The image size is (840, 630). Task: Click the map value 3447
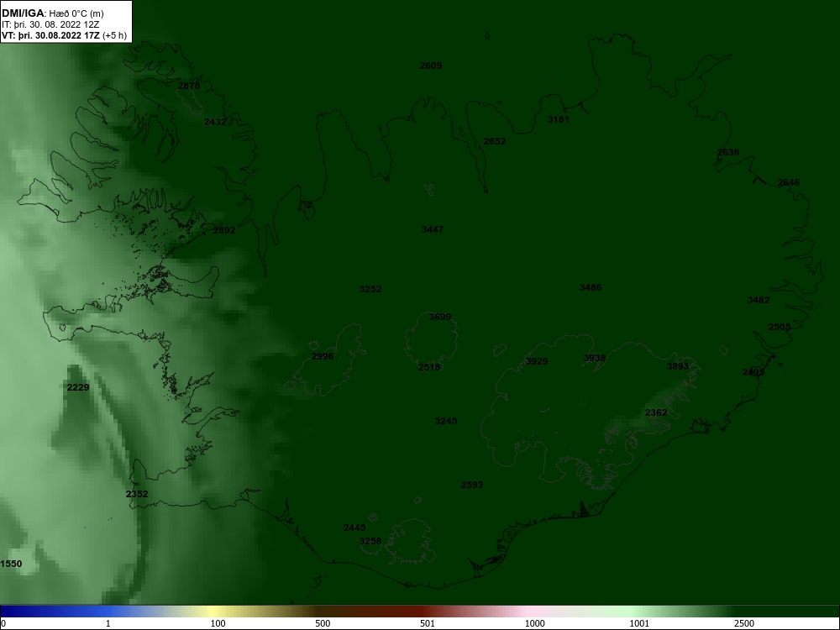(433, 229)
